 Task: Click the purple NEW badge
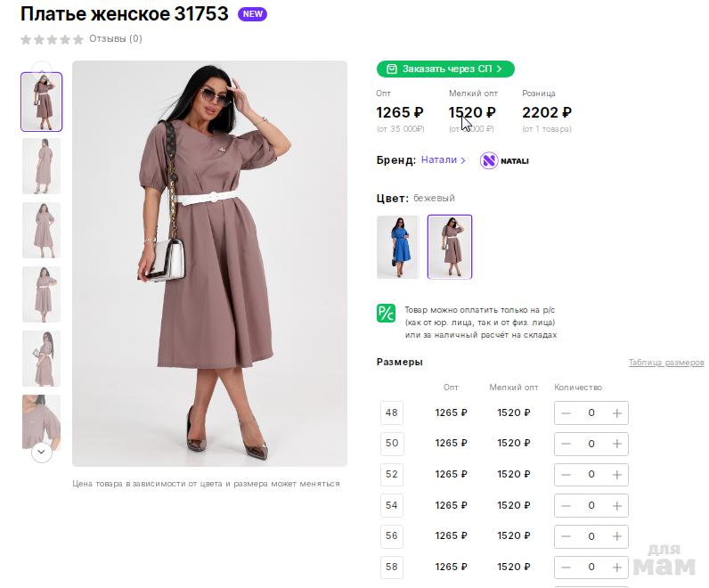click(252, 14)
